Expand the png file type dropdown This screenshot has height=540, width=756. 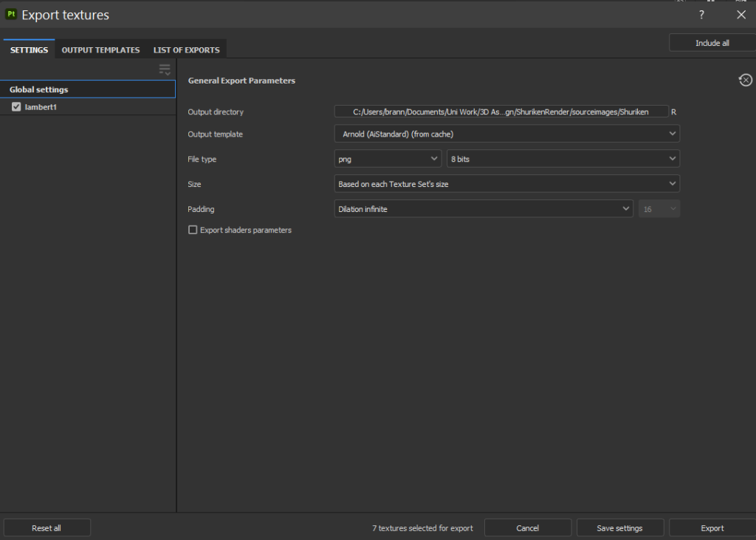(x=388, y=159)
